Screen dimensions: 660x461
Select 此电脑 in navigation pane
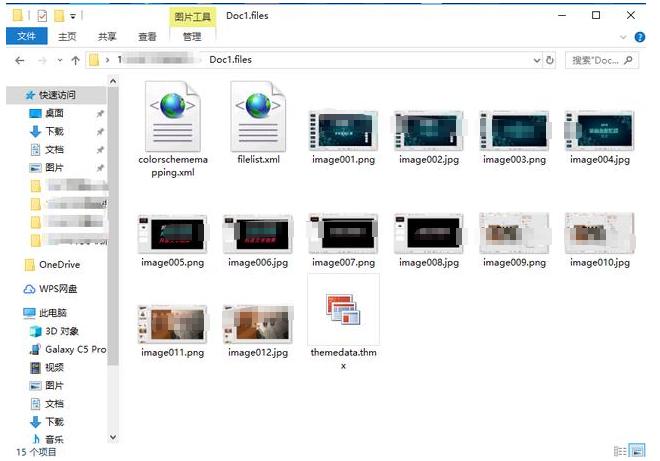click(53, 313)
